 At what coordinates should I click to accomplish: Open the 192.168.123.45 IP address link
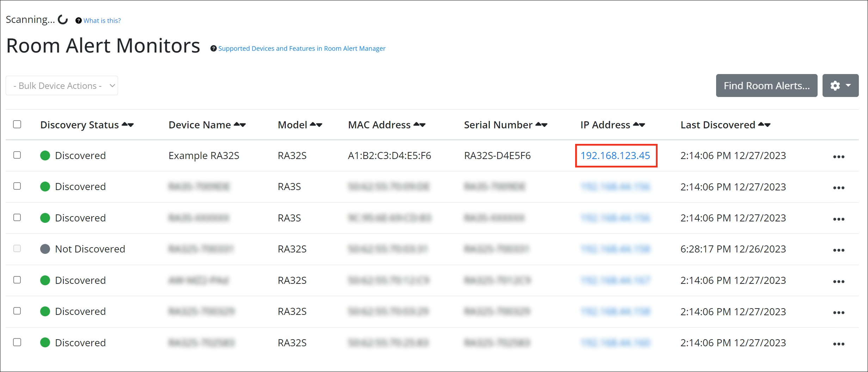coord(615,155)
